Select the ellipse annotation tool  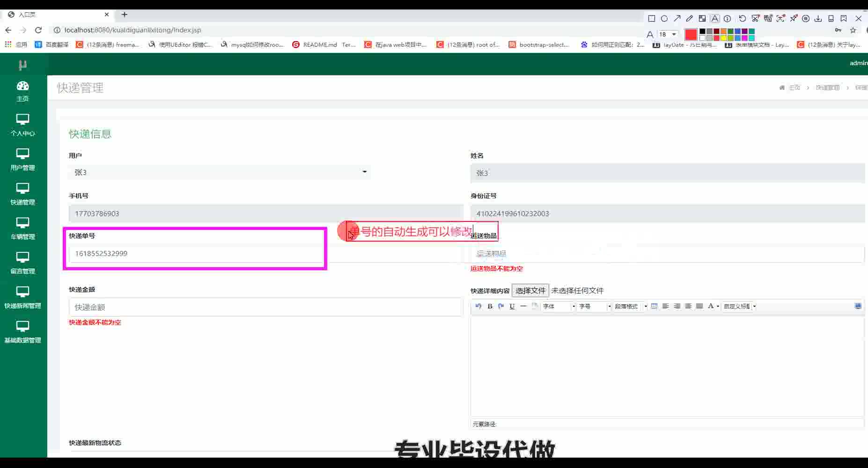(664, 19)
